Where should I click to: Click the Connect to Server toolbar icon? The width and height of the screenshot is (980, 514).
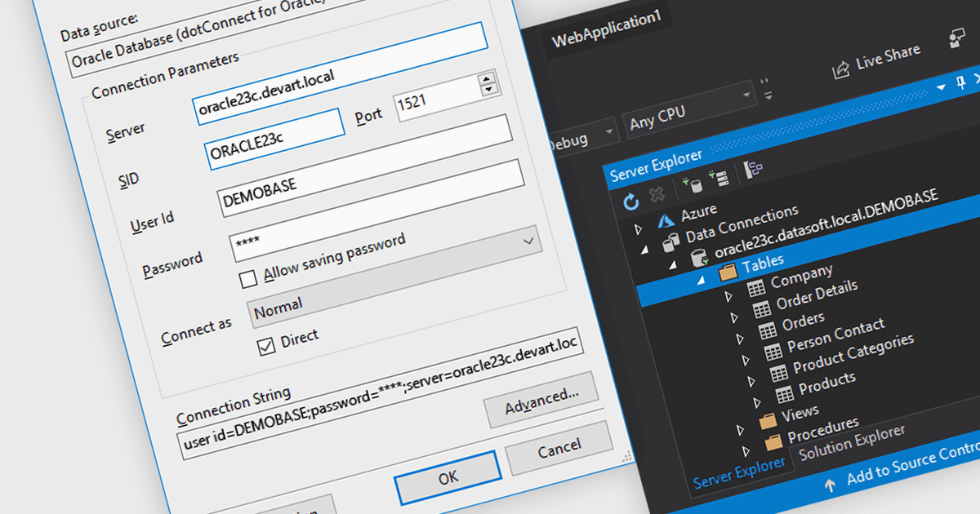[719, 180]
